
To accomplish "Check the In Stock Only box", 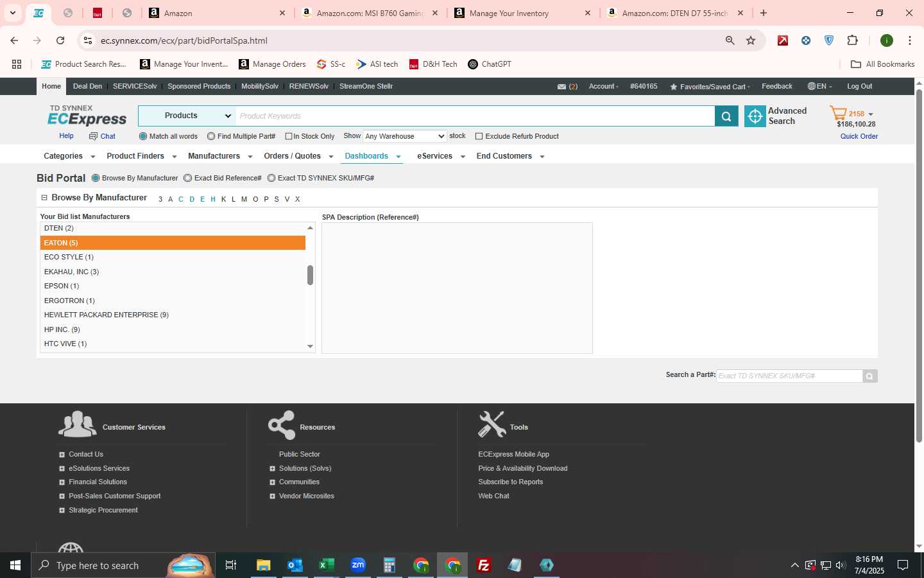I will click(289, 136).
